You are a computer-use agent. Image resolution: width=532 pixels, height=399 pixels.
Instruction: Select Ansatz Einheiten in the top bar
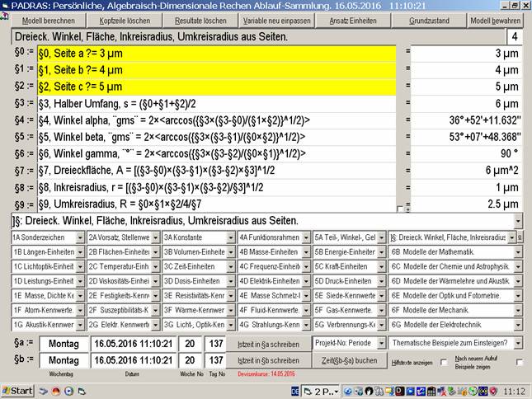(x=353, y=21)
